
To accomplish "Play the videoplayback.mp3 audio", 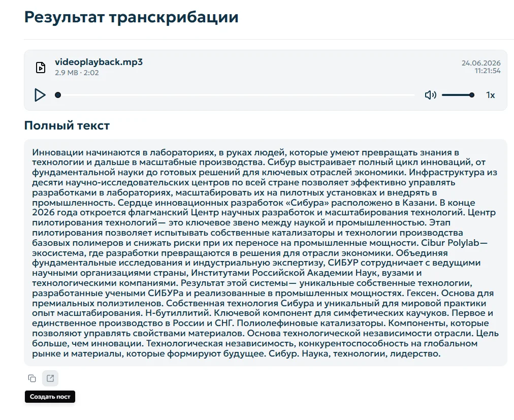I will [40, 95].
